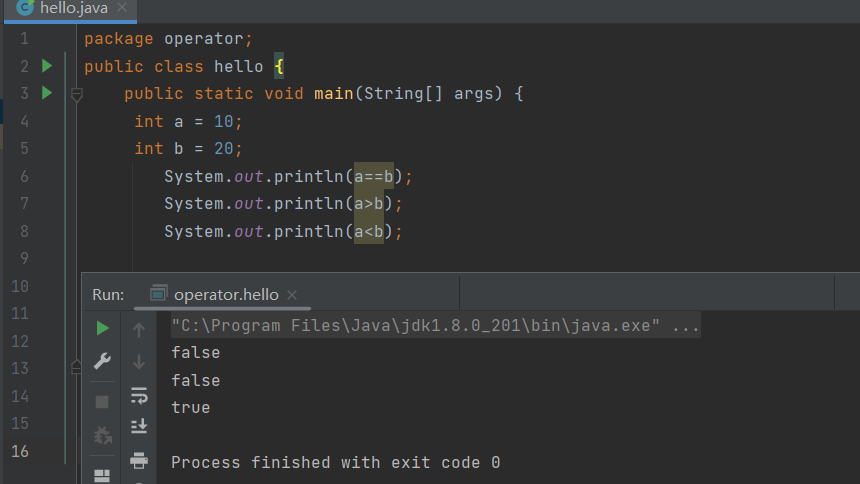Expand the folded java.exe command line
Image resolution: width=860 pixels, height=484 pixels.
click(x=686, y=326)
